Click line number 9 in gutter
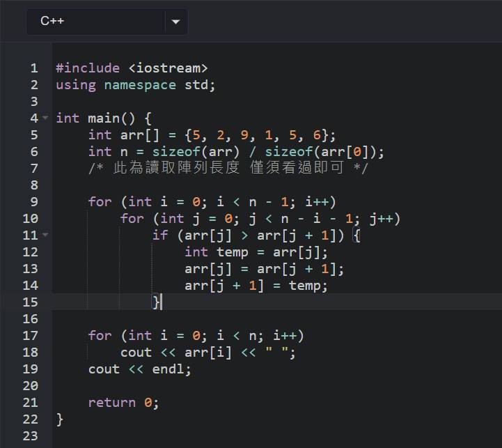Image resolution: width=502 pixels, height=448 pixels. coord(34,202)
